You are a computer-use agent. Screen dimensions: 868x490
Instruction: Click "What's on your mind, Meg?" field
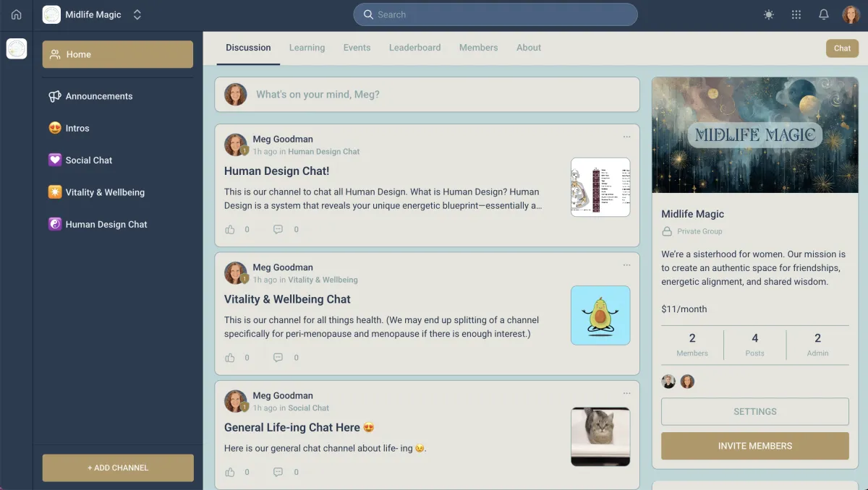427,95
